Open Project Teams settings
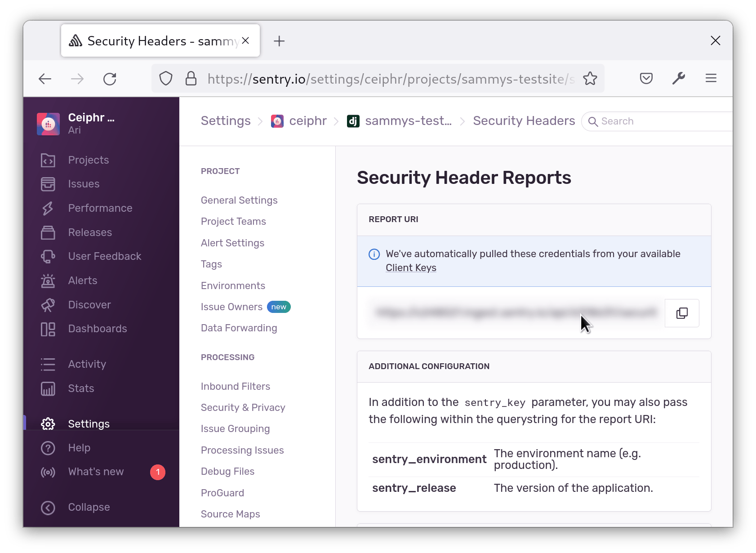The image size is (756, 553). (x=233, y=222)
